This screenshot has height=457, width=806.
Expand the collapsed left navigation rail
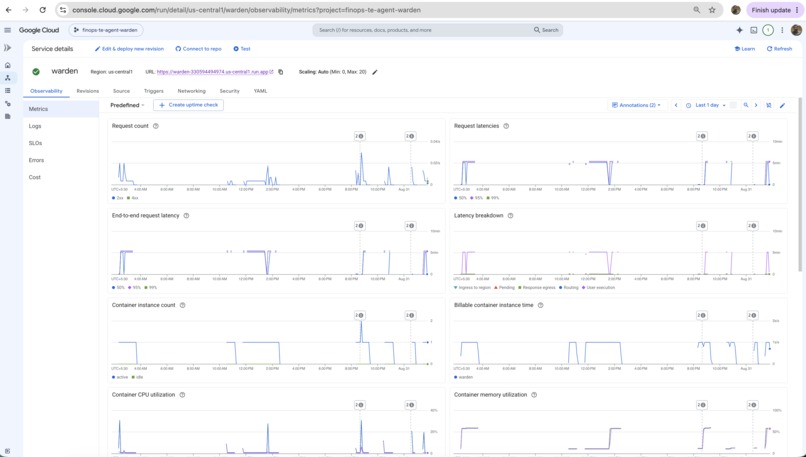pyautogui.click(x=7, y=48)
